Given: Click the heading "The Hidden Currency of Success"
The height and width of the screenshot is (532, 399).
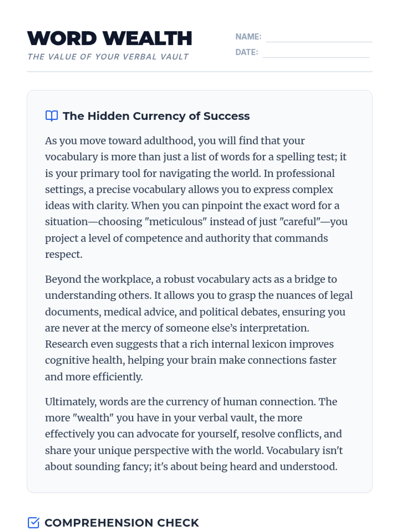Looking at the screenshot, I should pos(156,116).
